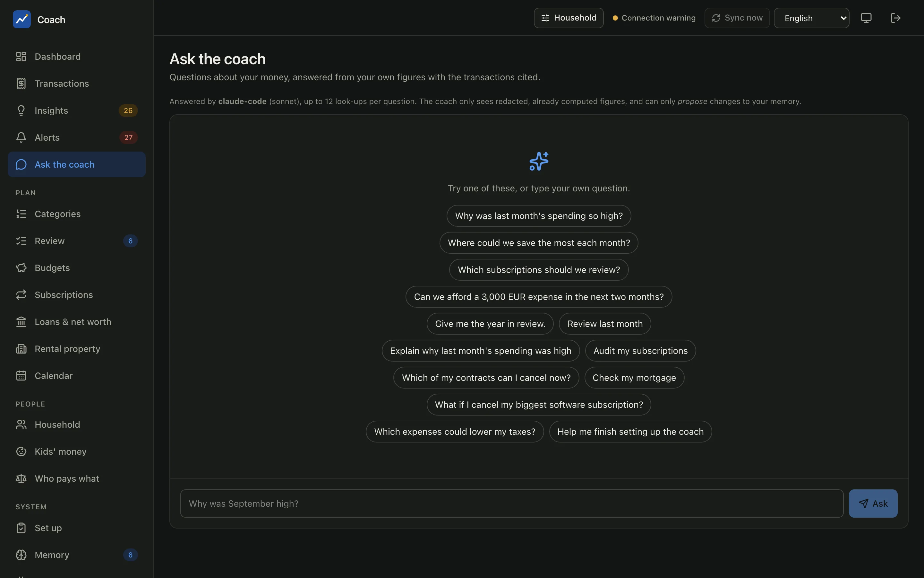This screenshot has width=924, height=578.
Task: Open the Memory page
Action: click(x=76, y=555)
